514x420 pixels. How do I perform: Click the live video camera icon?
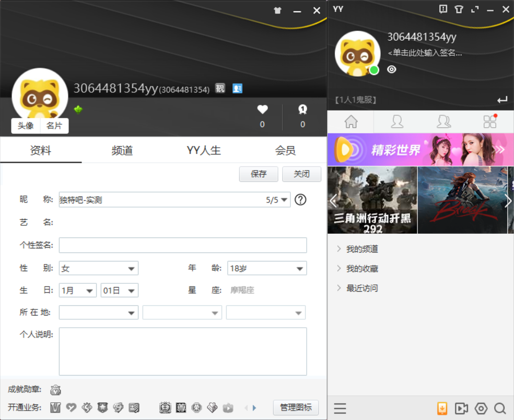point(461,409)
